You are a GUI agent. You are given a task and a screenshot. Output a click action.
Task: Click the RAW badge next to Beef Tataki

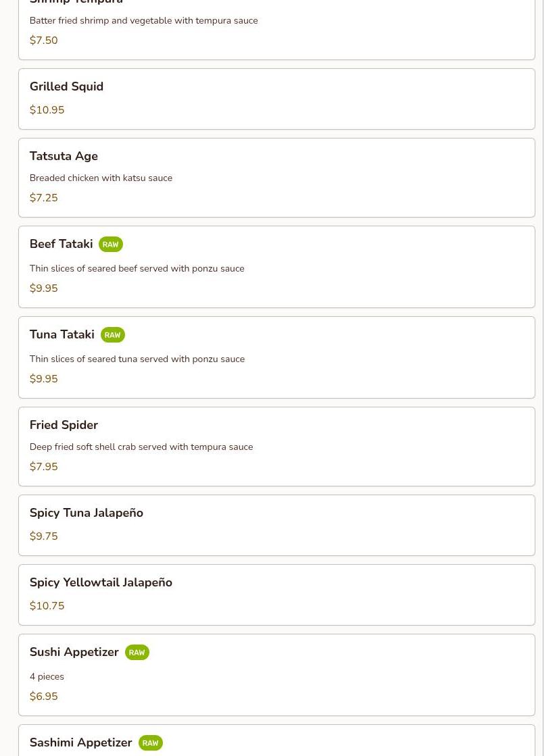(110, 245)
